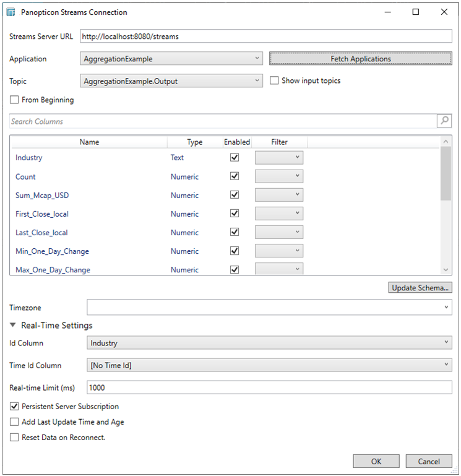The height and width of the screenshot is (476, 461).
Task: Click the Fetch Applications button
Action: tap(361, 59)
